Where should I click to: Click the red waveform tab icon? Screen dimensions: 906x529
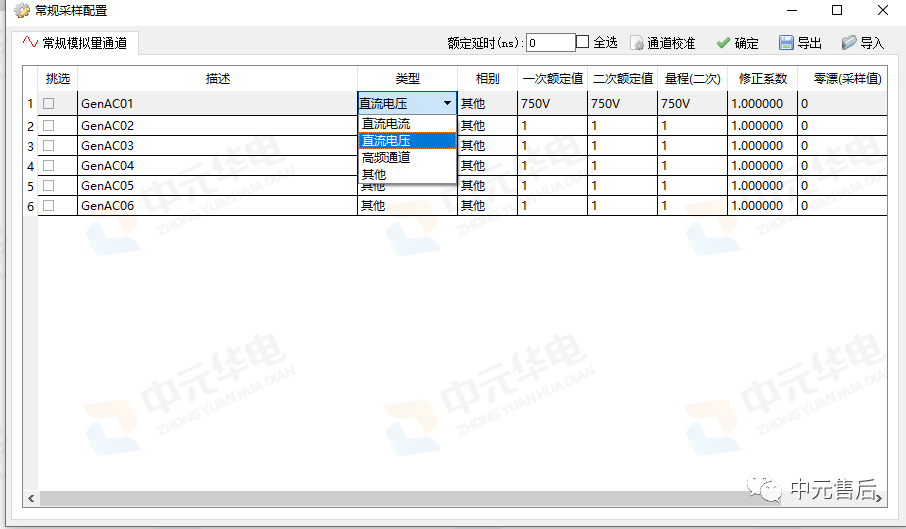30,42
